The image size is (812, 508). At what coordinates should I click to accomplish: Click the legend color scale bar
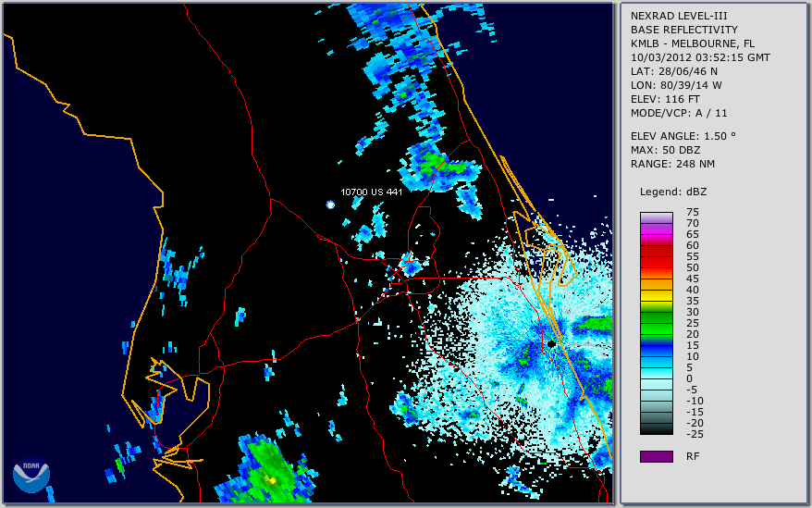(x=656, y=323)
